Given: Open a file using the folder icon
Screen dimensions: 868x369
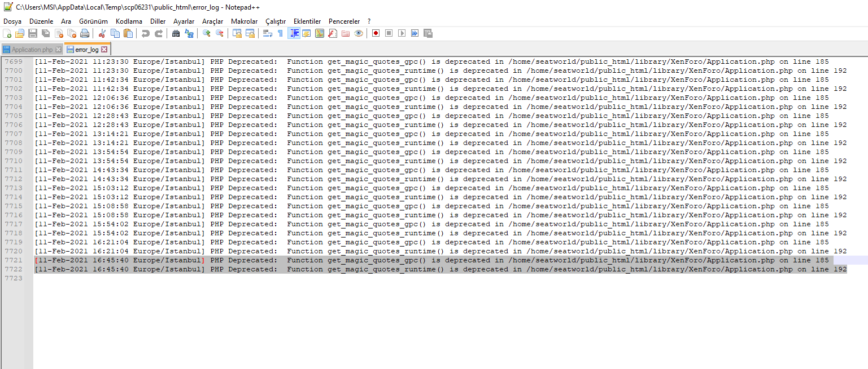Looking at the screenshot, I should (20, 33).
